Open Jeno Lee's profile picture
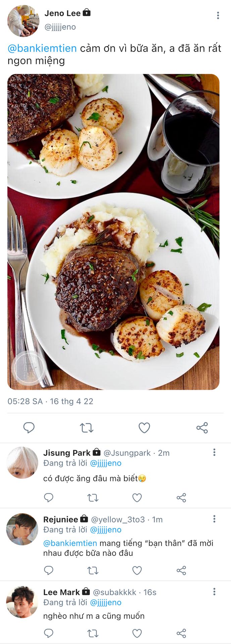The image size is (231, 644). pos(23,21)
